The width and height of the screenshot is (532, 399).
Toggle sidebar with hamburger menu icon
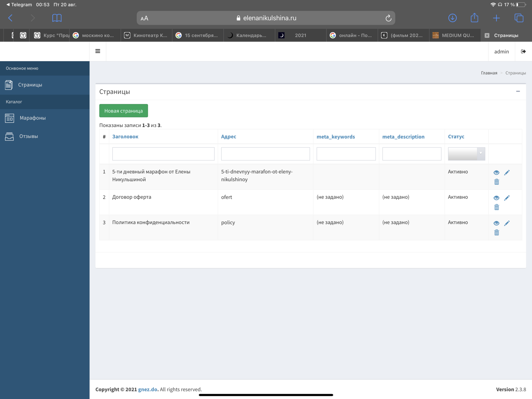(98, 51)
